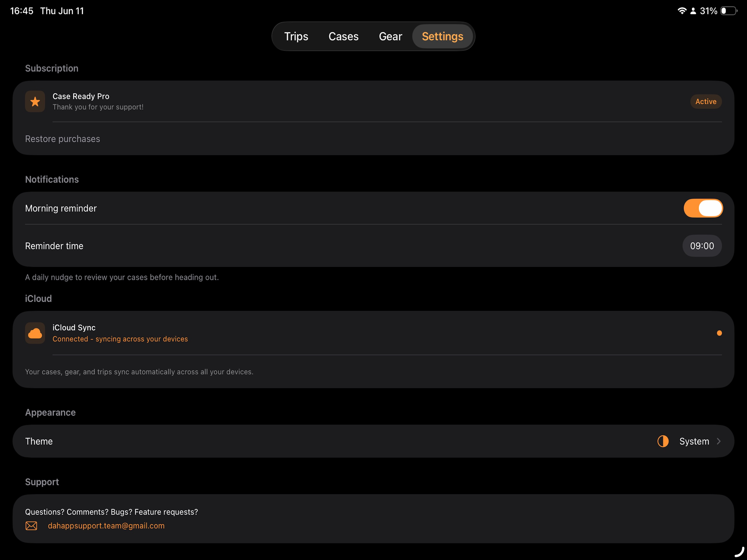
Task: Tap the half-circle theme icon
Action: click(663, 441)
